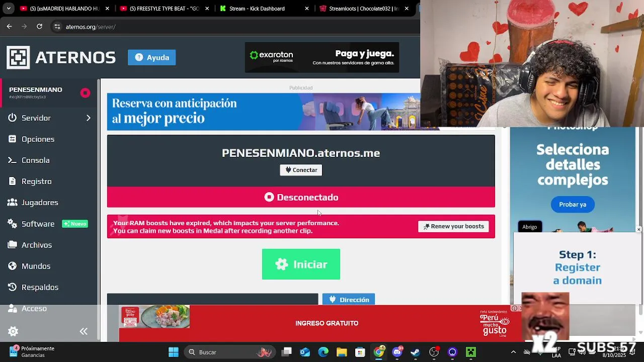Open Outlook from the taskbar

[305, 352]
